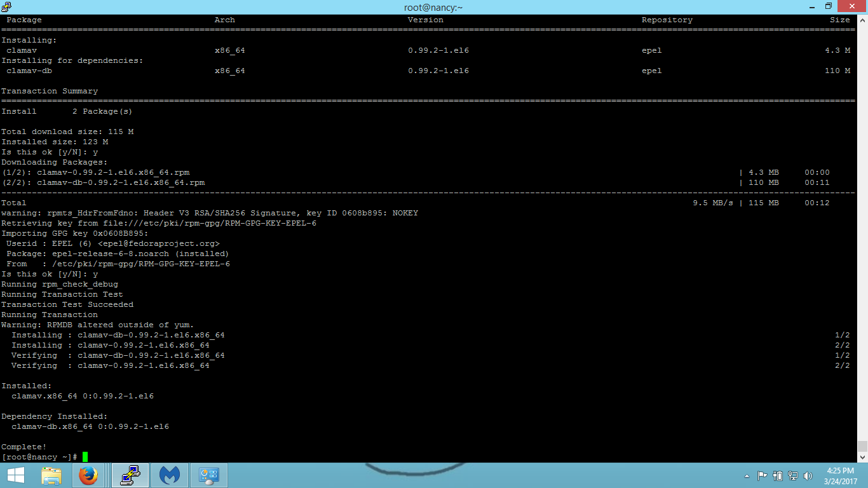Click '4.3 M' size of clamav
This screenshot has width=868, height=488.
837,50
